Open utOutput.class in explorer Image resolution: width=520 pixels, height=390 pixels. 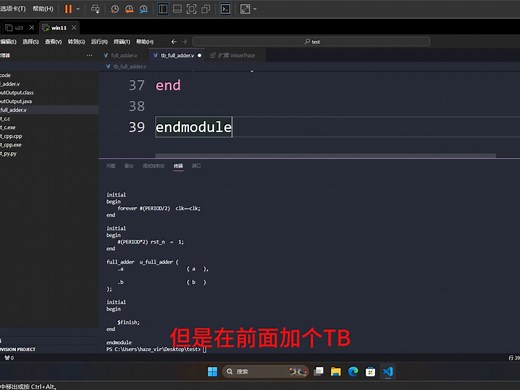click(x=17, y=93)
